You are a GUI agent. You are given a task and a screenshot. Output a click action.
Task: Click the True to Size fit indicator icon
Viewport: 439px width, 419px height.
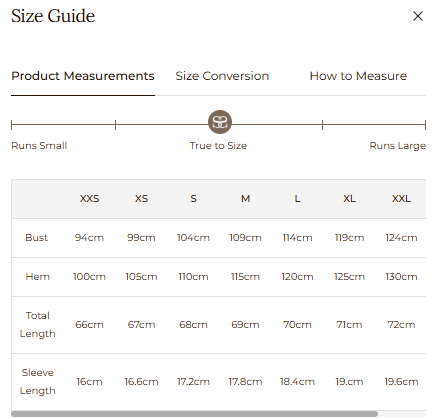point(220,122)
